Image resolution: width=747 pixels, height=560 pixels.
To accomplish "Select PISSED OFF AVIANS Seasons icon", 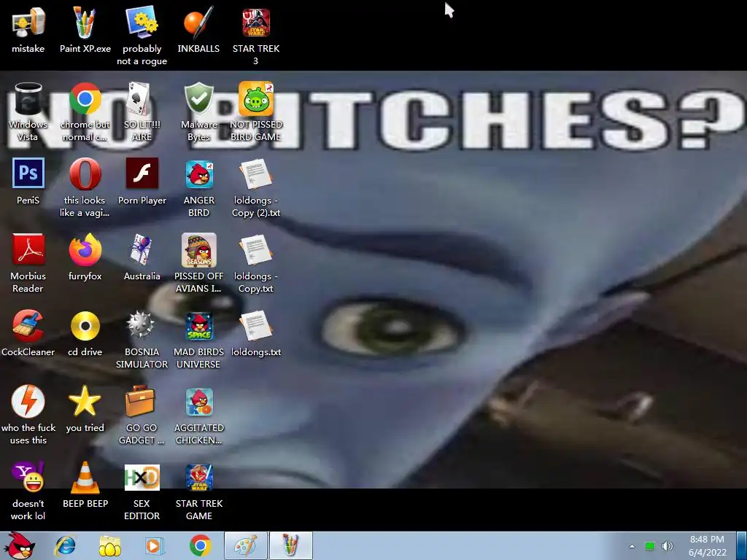I will click(198, 249).
